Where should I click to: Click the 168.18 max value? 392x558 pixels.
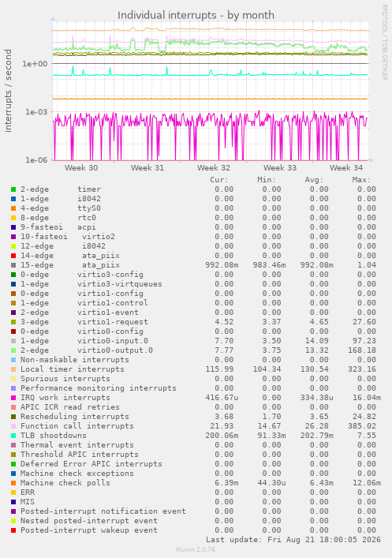(x=362, y=350)
